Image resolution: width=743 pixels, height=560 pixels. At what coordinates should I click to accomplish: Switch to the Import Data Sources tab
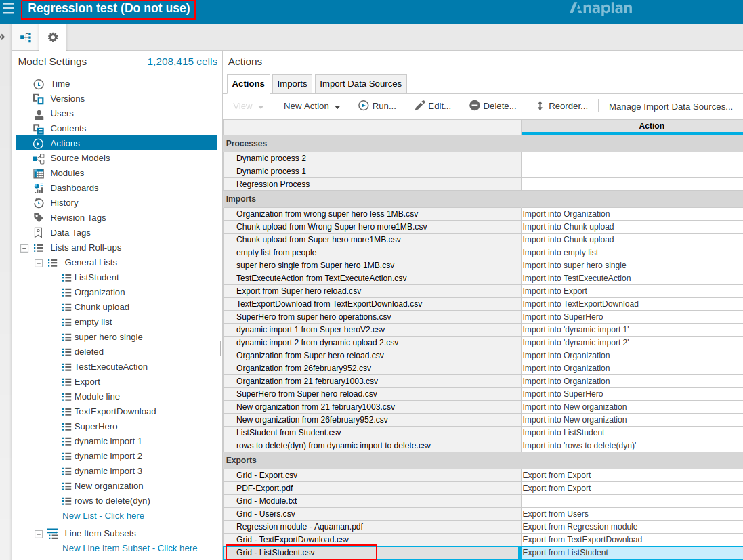click(x=360, y=83)
